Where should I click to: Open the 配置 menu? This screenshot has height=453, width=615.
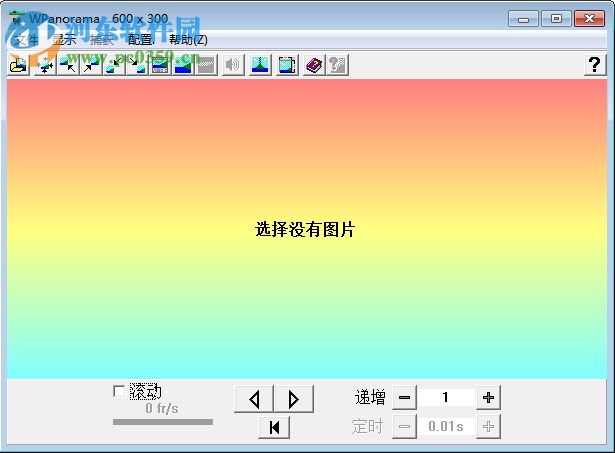tap(140, 40)
